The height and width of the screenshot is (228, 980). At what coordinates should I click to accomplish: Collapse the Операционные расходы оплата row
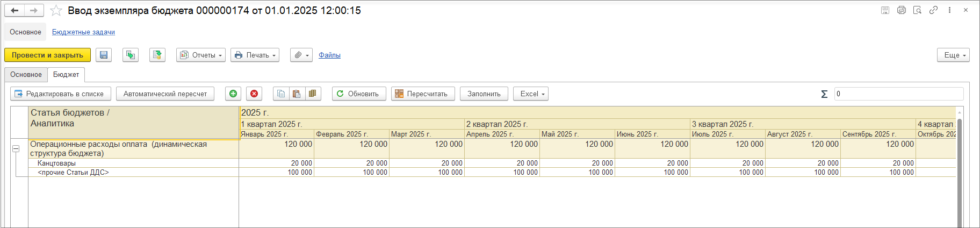(x=16, y=148)
